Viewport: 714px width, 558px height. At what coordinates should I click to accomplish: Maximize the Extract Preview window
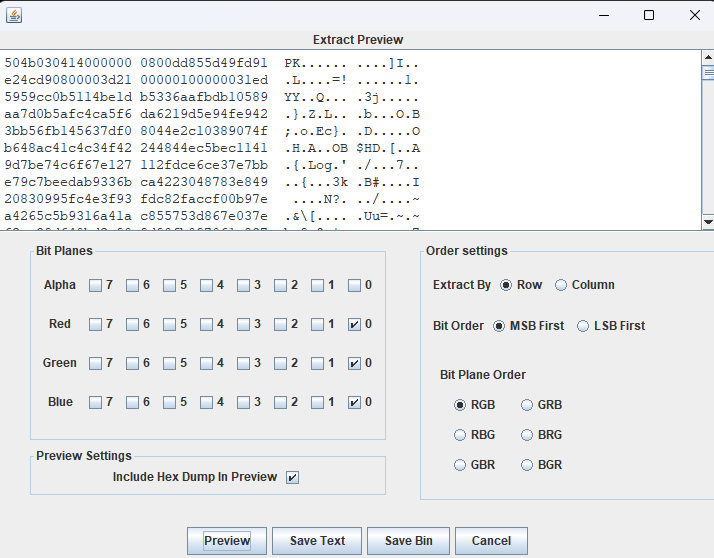pos(649,15)
